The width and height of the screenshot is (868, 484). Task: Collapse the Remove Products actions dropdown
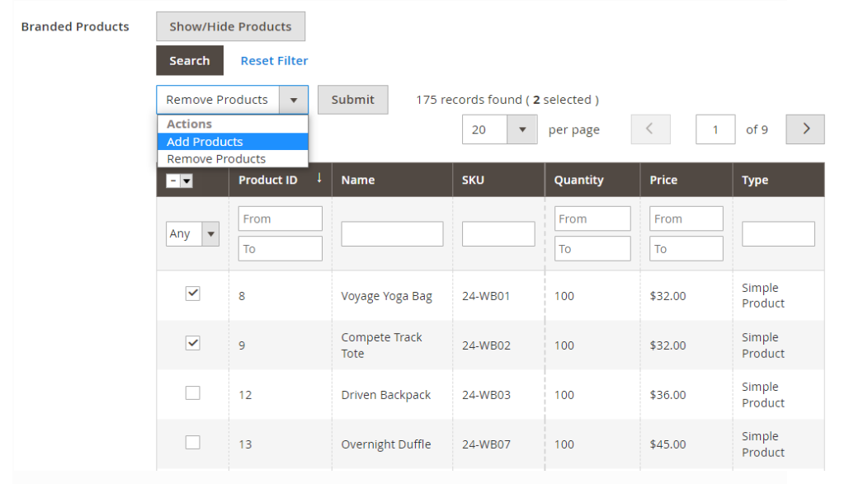point(293,100)
